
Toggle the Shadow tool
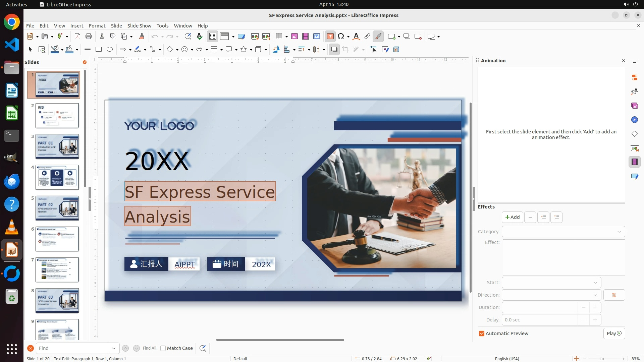(x=334, y=50)
